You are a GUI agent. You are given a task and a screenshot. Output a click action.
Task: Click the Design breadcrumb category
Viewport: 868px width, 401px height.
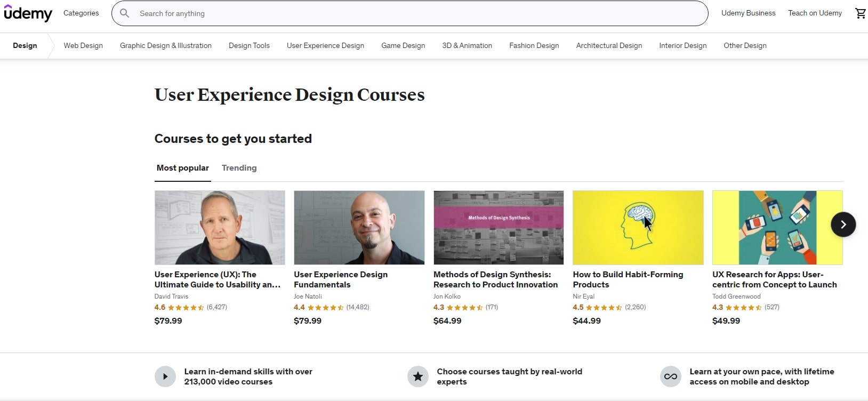(25, 46)
